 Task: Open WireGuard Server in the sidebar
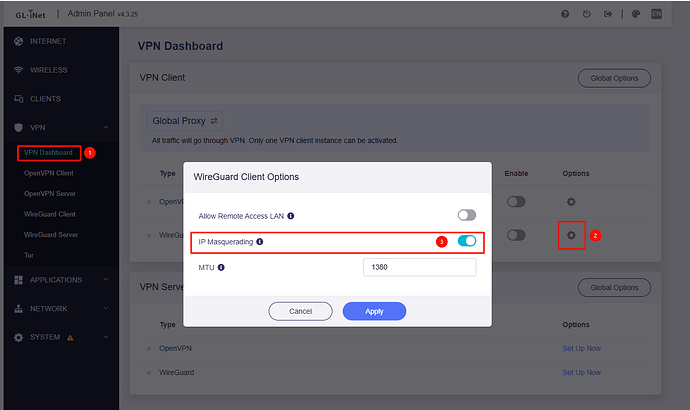[52, 234]
